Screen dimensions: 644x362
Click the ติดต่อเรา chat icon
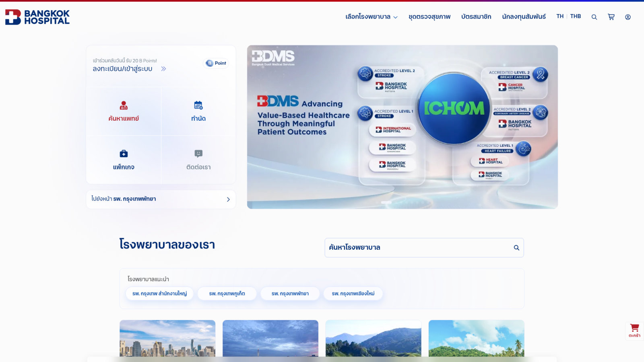(x=198, y=154)
